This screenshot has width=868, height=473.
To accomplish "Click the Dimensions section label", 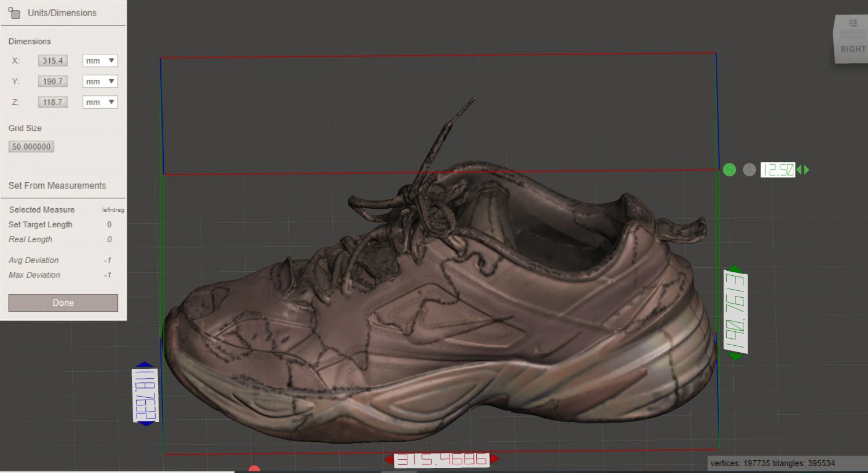I will (x=30, y=41).
